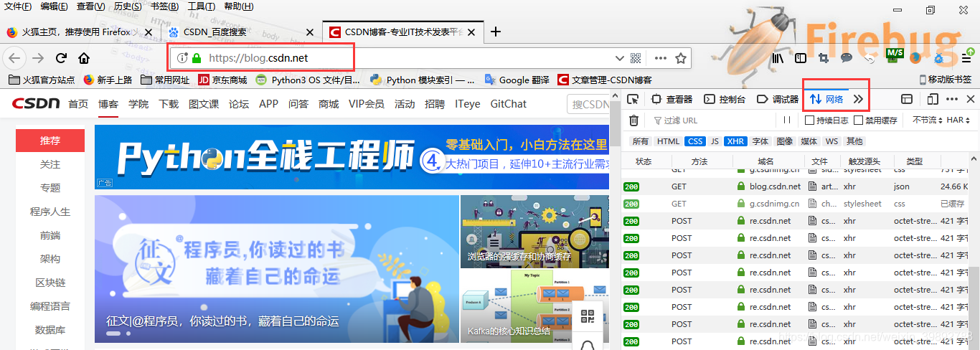Viewport: 980px width, 350px height.
Task: Select the 关注 category in the sidebar
Action: (x=50, y=164)
